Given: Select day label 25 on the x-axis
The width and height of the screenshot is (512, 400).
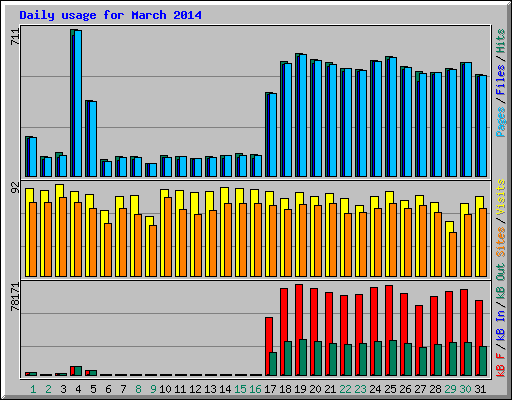Looking at the screenshot, I should (x=390, y=389).
